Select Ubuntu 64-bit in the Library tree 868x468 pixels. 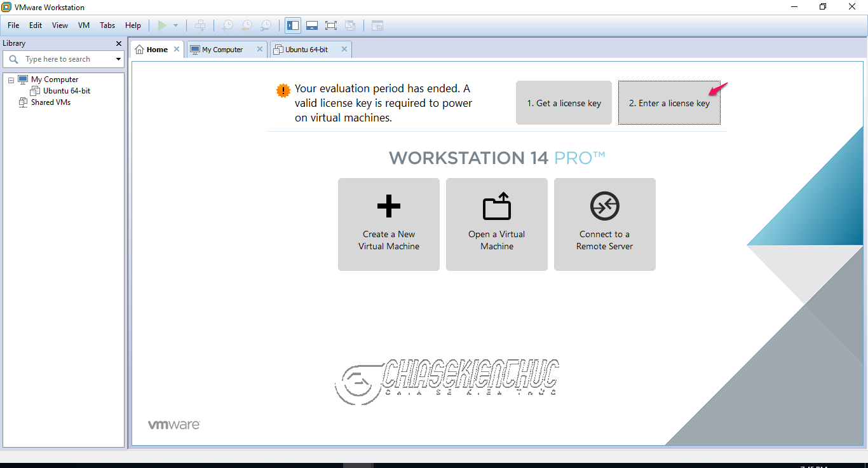coord(67,91)
